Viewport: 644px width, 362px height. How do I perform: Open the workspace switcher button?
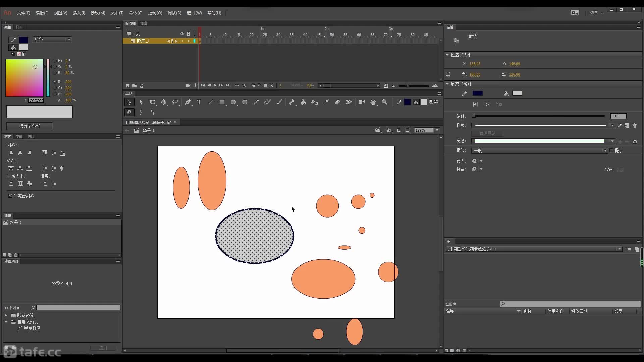click(596, 13)
